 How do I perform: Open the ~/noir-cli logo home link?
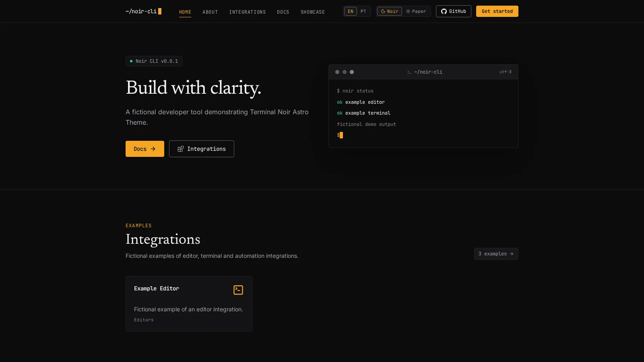tap(143, 11)
